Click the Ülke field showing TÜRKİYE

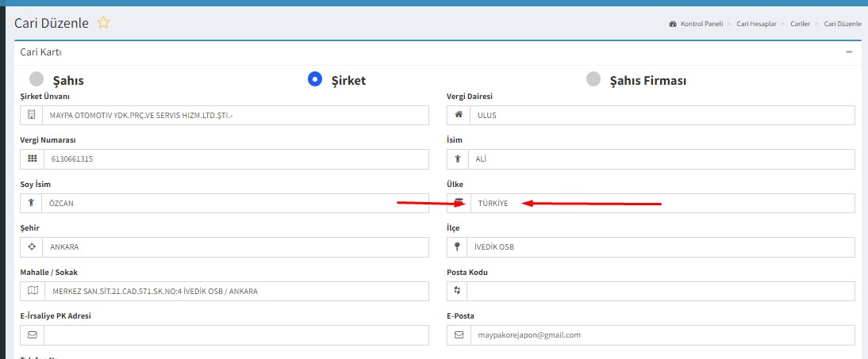click(x=661, y=203)
